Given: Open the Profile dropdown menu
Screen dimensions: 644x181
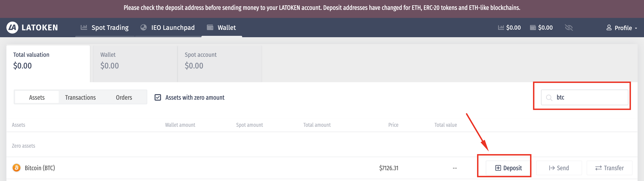Looking at the screenshot, I should click(622, 28).
